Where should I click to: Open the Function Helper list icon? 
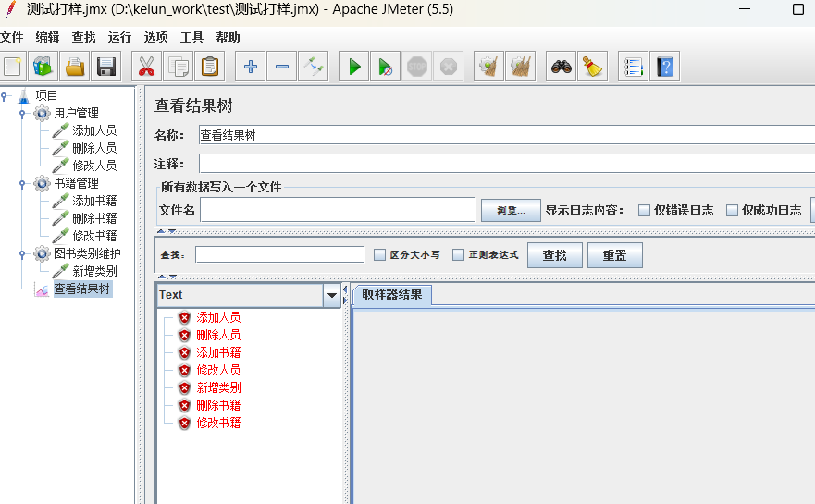point(633,67)
